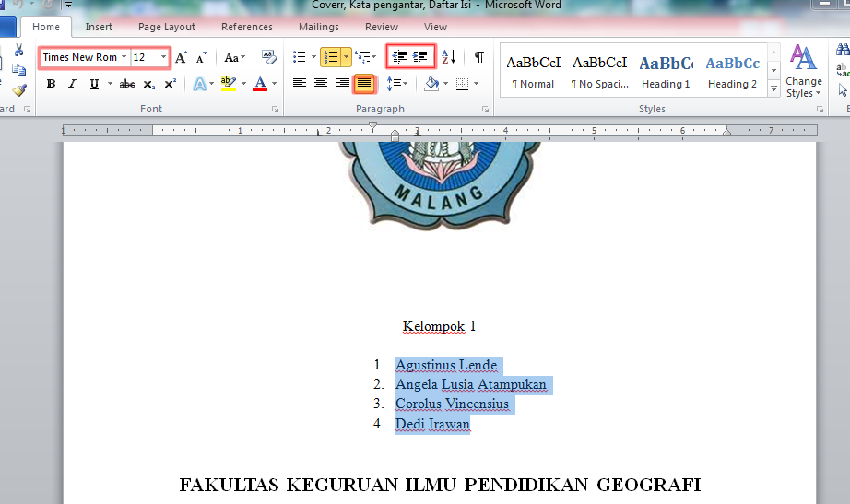Align text right

[343, 84]
